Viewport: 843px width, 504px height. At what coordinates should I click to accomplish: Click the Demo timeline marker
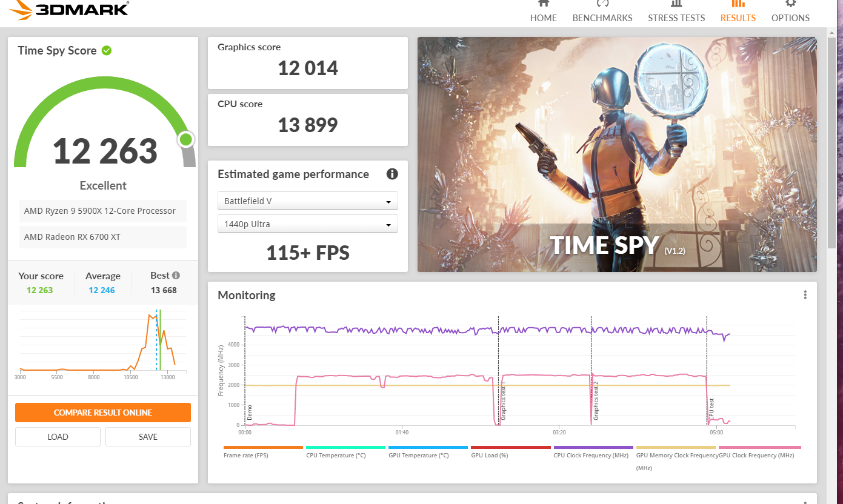click(x=249, y=413)
